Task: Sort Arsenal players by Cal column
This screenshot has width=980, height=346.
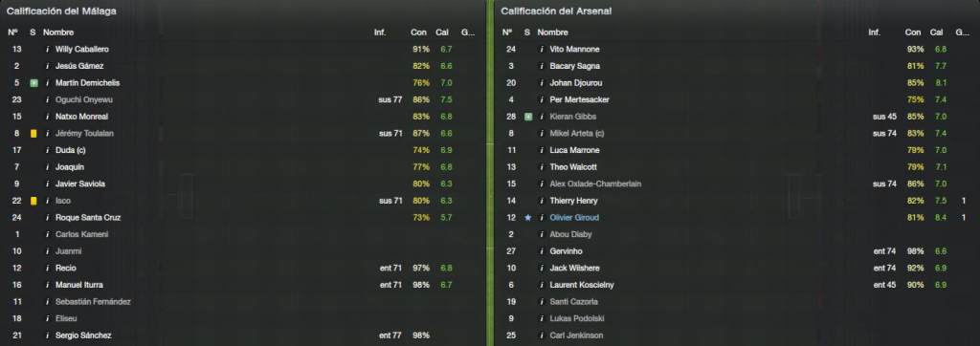Action: (x=936, y=32)
